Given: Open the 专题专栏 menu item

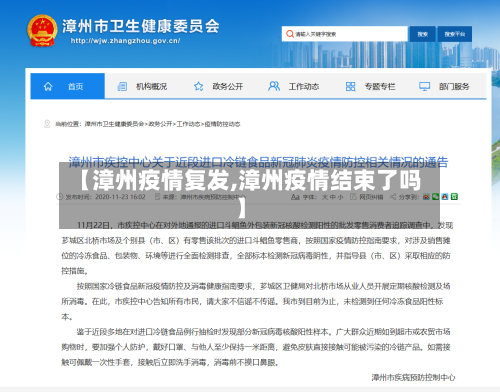Looking at the screenshot, I should coord(380,87).
